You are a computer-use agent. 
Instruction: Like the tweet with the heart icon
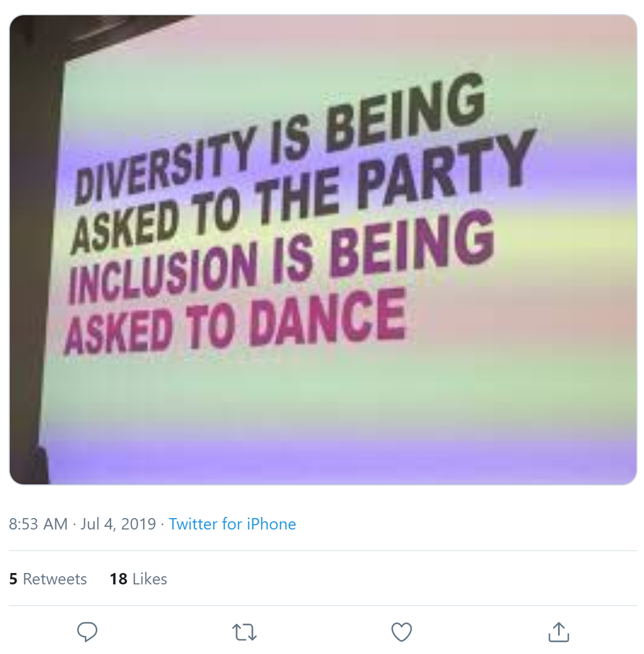[x=401, y=632]
